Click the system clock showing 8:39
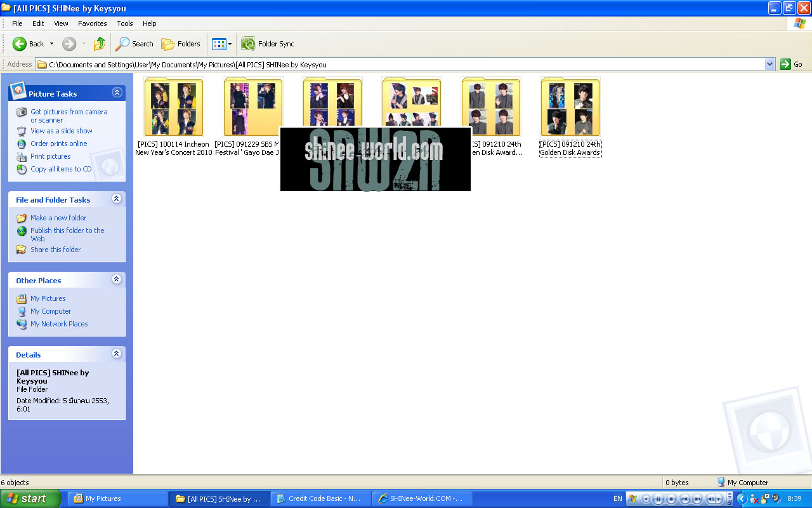 [x=794, y=498]
